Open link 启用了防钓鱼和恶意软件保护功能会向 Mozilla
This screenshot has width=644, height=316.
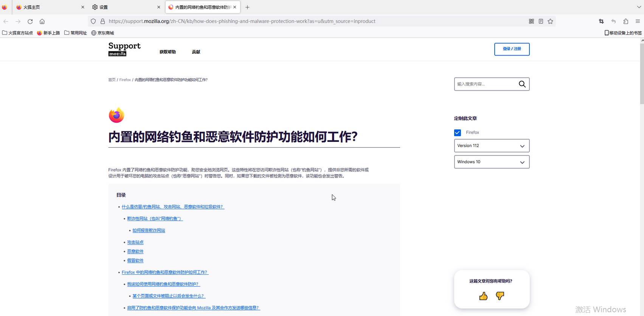click(194, 308)
